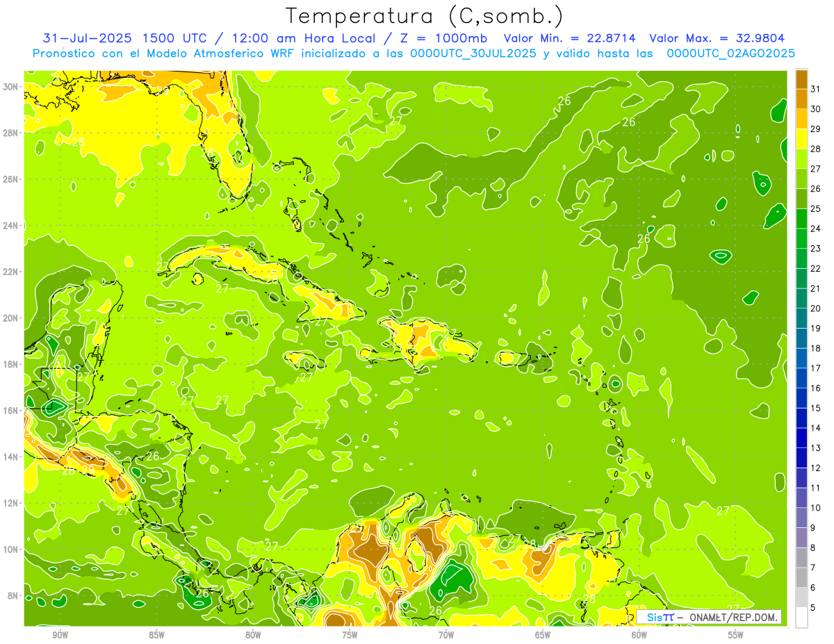834x644 pixels.
Task: Select the blue legend swatch between 15 and 16
Action: [801, 398]
